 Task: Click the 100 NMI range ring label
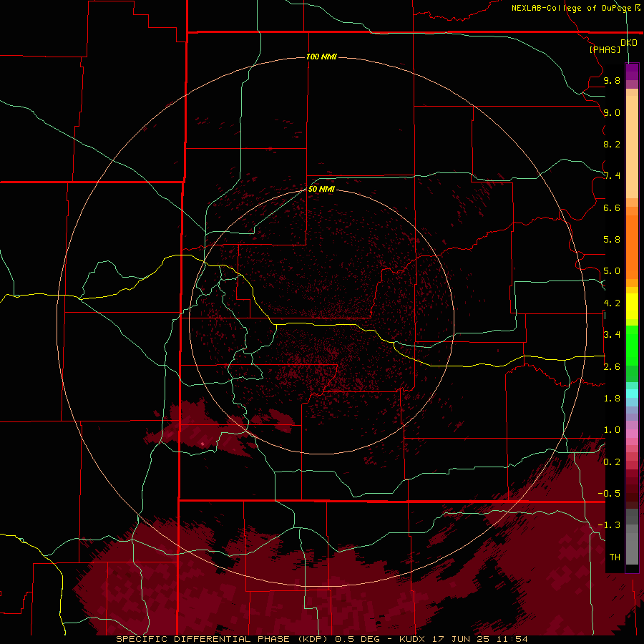(321, 57)
